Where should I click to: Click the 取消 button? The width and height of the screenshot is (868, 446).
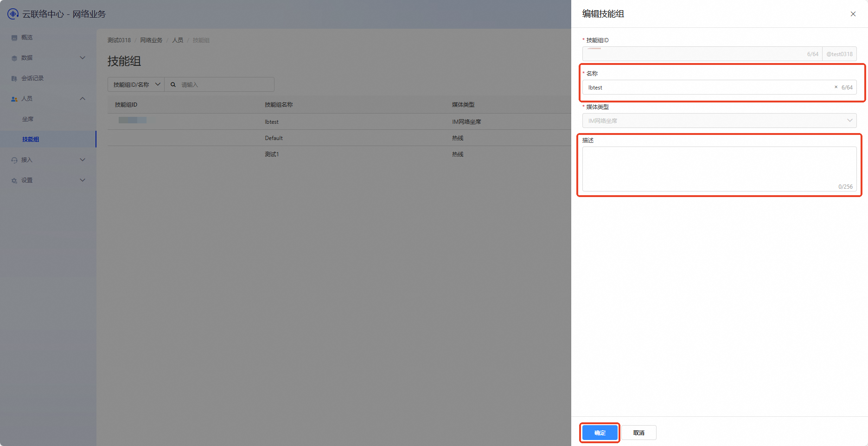[x=639, y=433]
